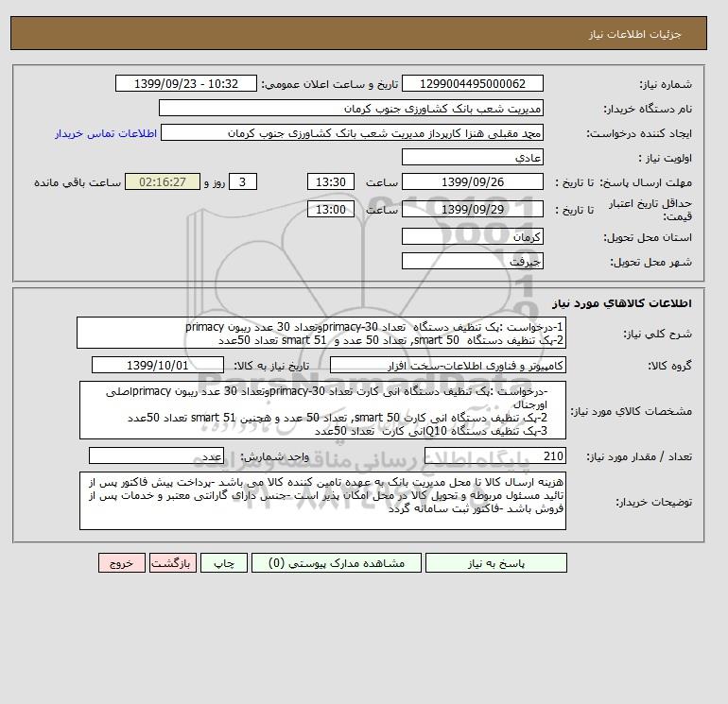The image size is (728, 704).
Task: Click the توضیحات خریدار description box
Action: (x=322, y=501)
